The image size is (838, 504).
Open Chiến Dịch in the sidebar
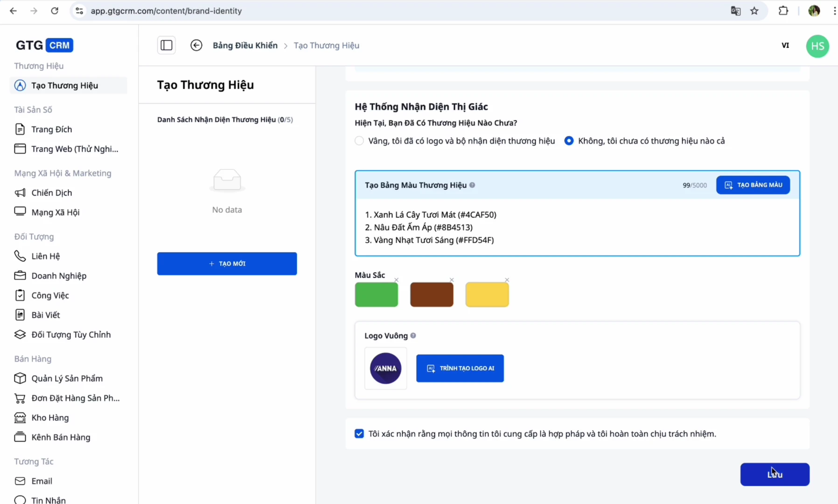point(52,193)
